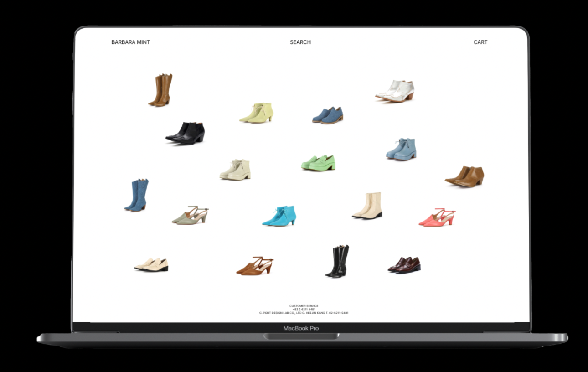588x372 pixels.
Task: Open the blue denim slip-on shoes
Action: pos(328,115)
